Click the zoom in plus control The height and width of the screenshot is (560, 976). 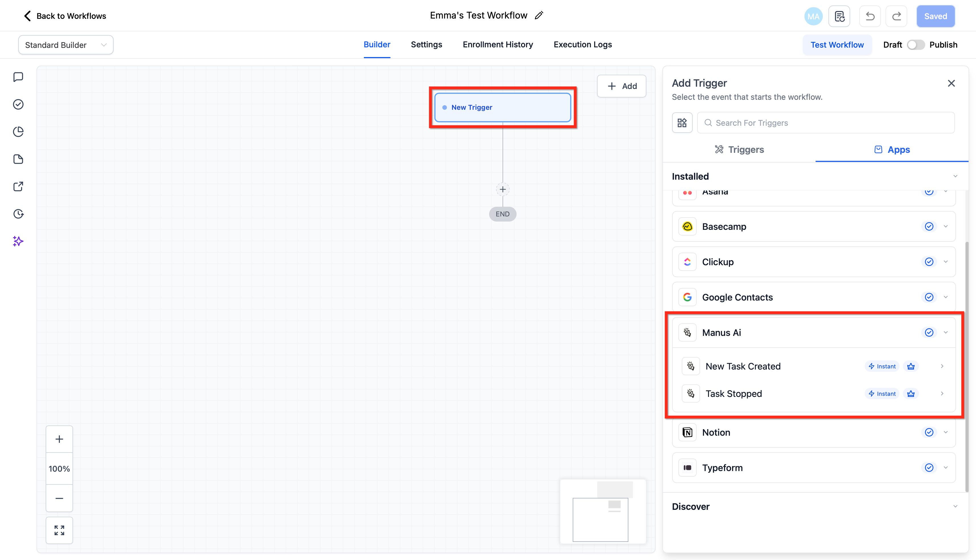(59, 439)
